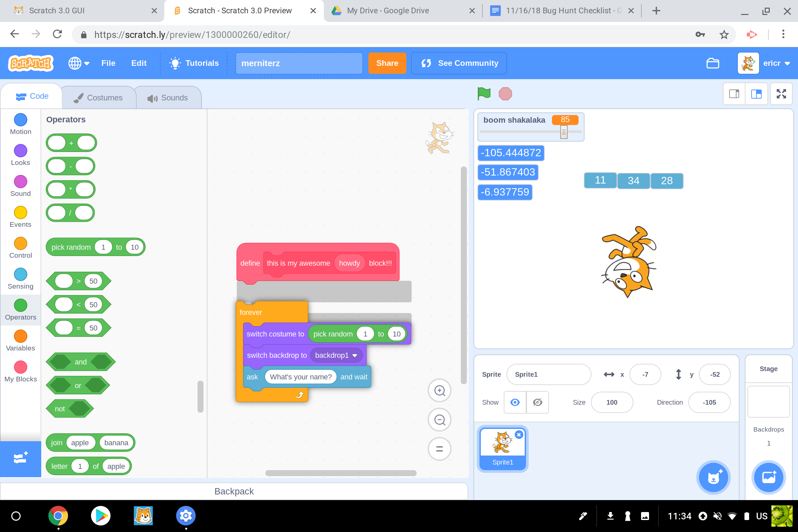Image resolution: width=798 pixels, height=532 pixels.
Task: Select the Motion category circle
Action: tap(21, 120)
